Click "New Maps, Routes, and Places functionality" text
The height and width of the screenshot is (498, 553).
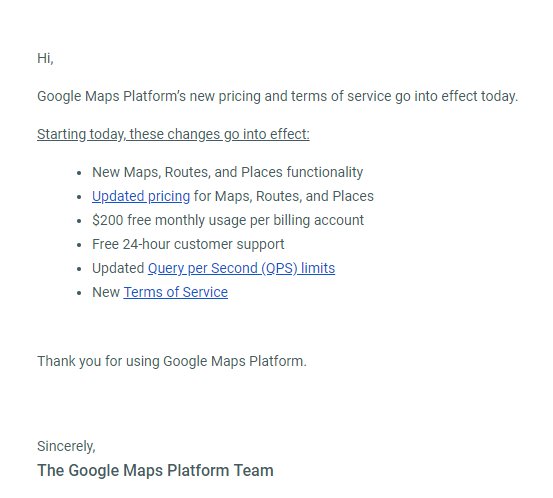pos(227,172)
